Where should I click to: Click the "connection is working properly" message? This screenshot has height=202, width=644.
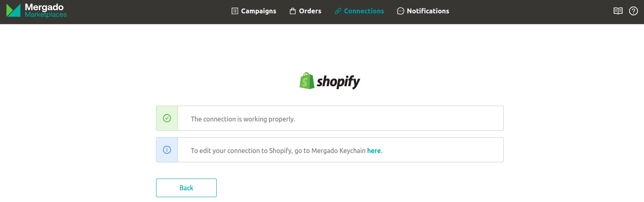coord(243,119)
